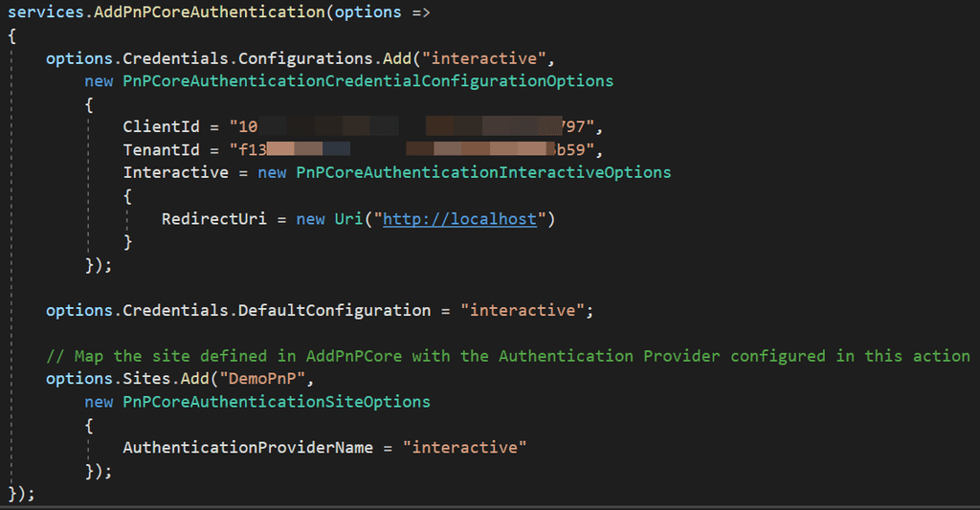Click Sites in options.Sites.Add
Image resolution: width=980 pixels, height=510 pixels.
coord(146,379)
